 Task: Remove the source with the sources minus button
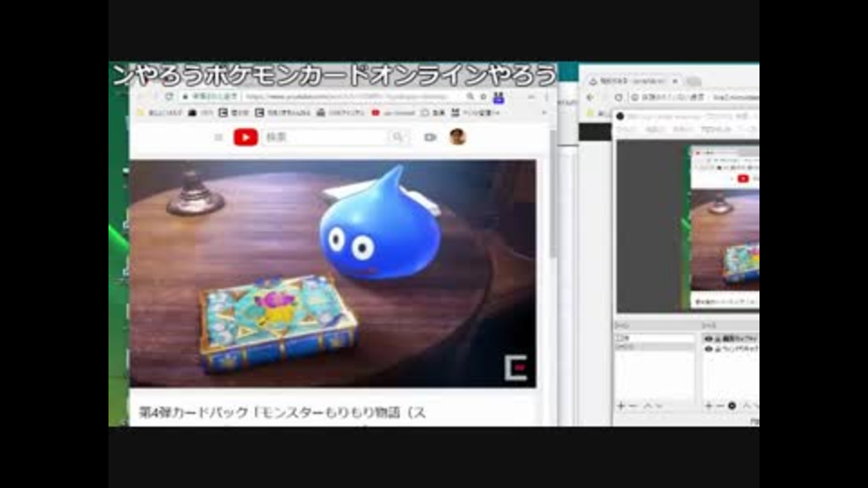720,406
